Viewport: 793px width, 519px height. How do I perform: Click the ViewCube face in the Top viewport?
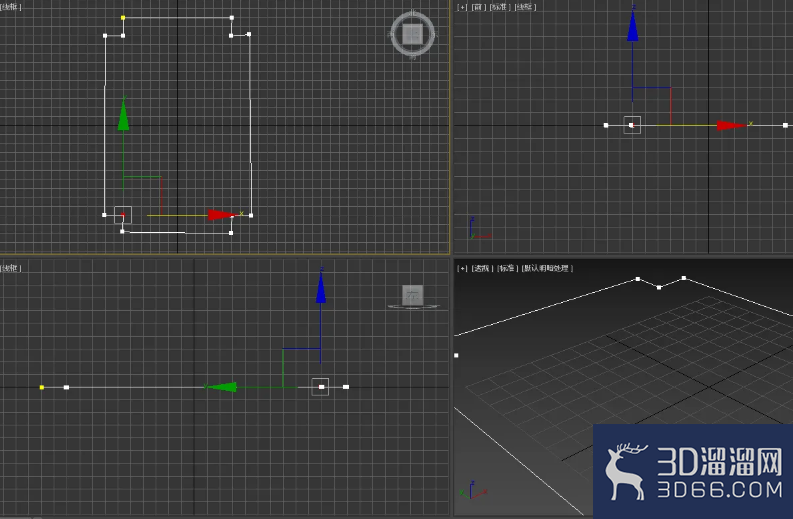413,34
